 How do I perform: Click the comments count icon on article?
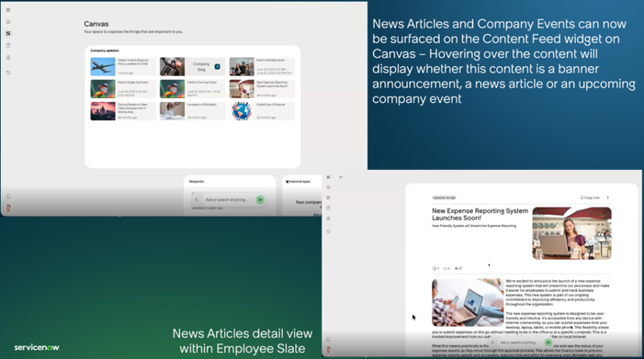(x=446, y=269)
